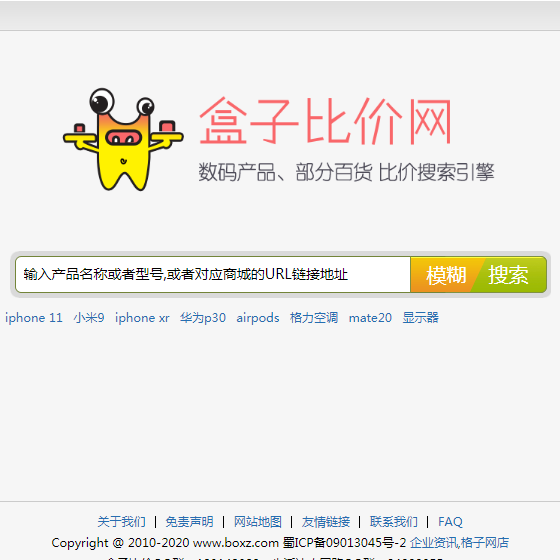Viewport: 560px width, 560px height.
Task: Open the iphone xr hot search link
Action: (142, 318)
